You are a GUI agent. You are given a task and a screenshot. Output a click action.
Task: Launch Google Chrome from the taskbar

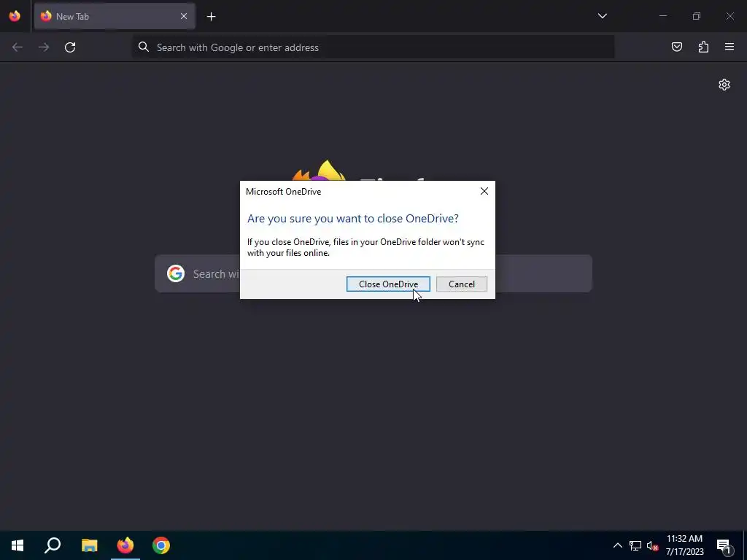pos(161,545)
